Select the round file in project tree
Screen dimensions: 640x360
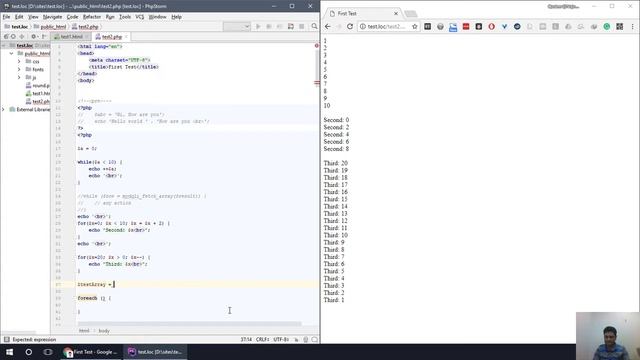pos(38,85)
